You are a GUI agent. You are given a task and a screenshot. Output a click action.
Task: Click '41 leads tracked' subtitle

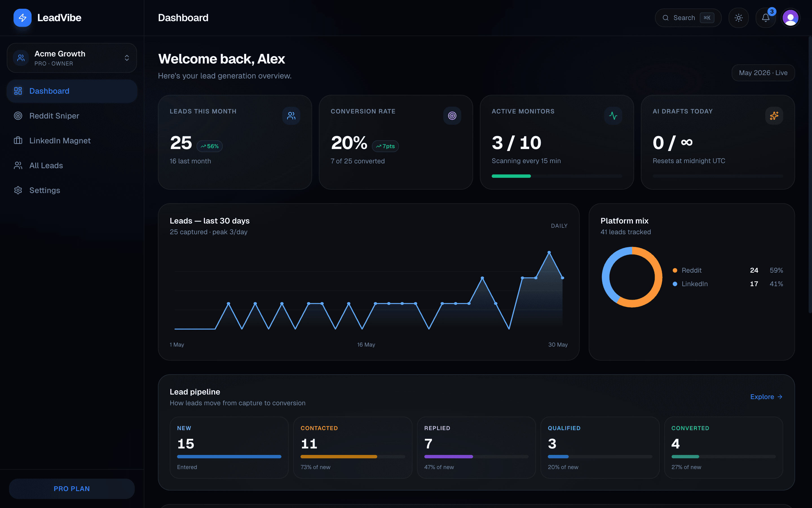626,232
